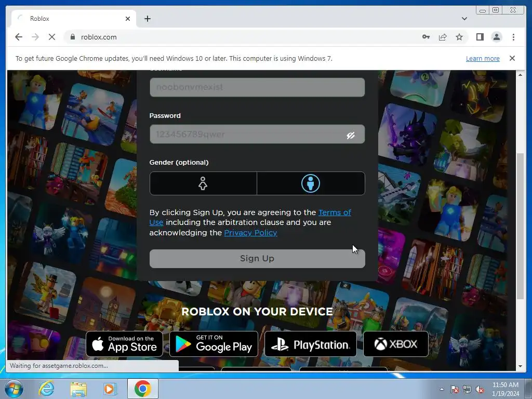Share this page using share icon

coord(443,37)
